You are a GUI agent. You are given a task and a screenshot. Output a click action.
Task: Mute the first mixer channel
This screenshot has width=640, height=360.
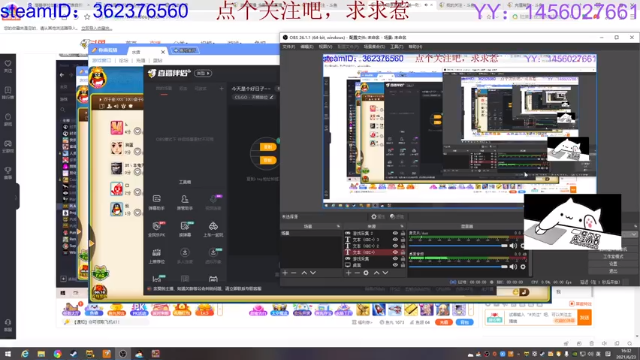pos(513,246)
